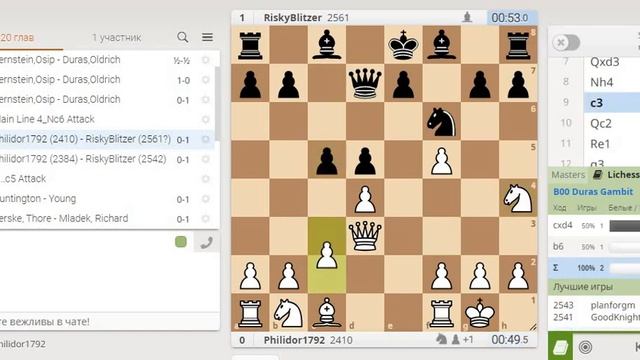Select the white knight on b1
Viewport: 640px width, 360px height.
point(289,313)
